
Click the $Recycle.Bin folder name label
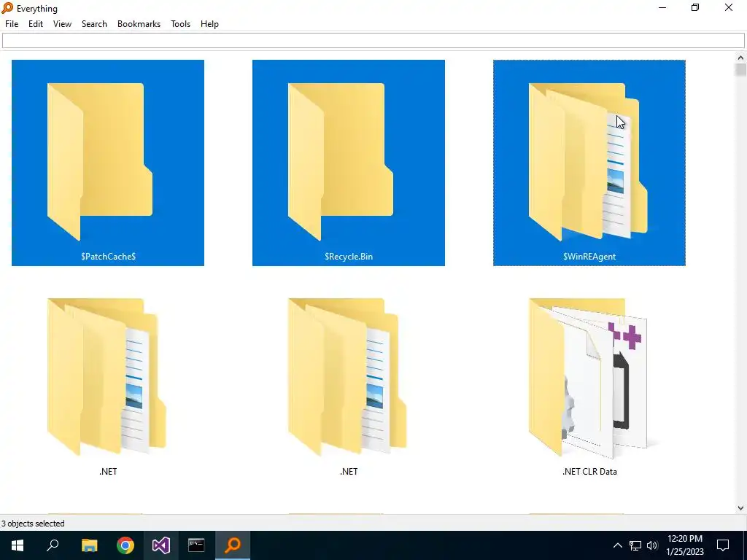[349, 256]
